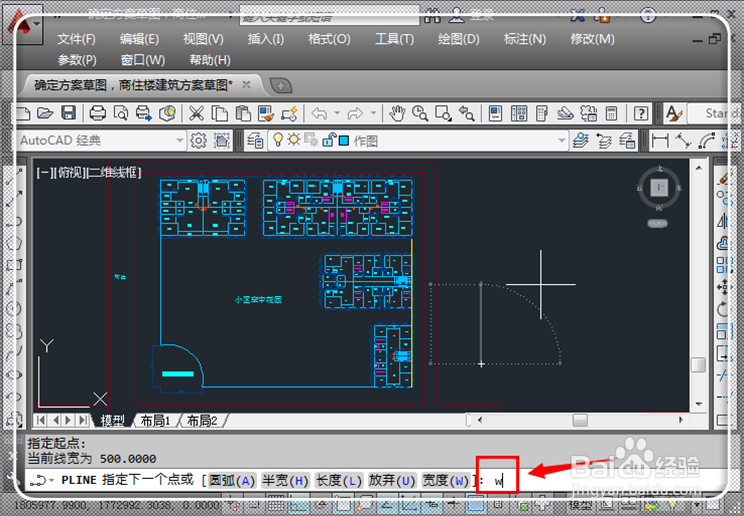
Task: Close the 确定方案草图 drawing tab
Action: click(x=246, y=84)
